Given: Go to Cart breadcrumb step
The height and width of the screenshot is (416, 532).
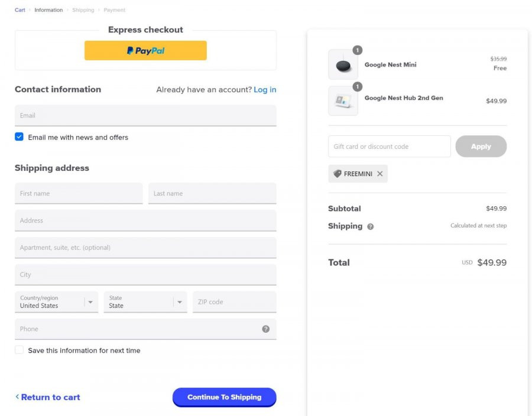Looking at the screenshot, I should point(20,10).
